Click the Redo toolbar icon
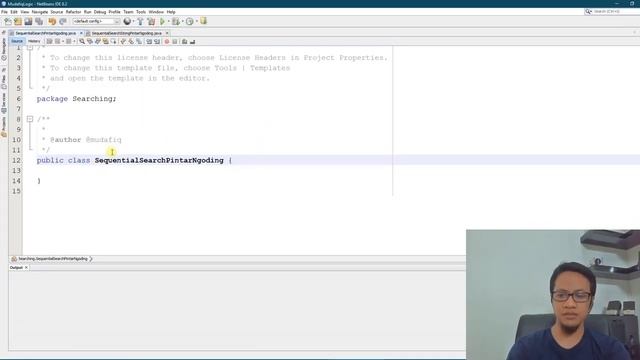The image size is (640, 360). (63, 21)
